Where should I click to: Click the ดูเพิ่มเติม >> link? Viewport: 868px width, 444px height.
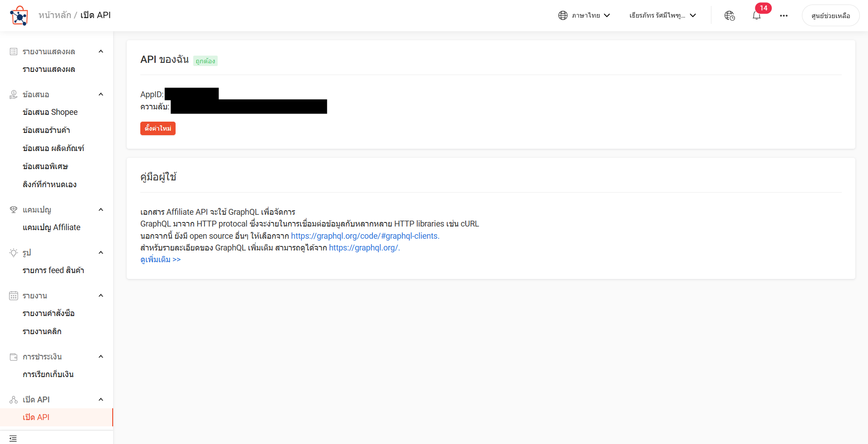160,260
